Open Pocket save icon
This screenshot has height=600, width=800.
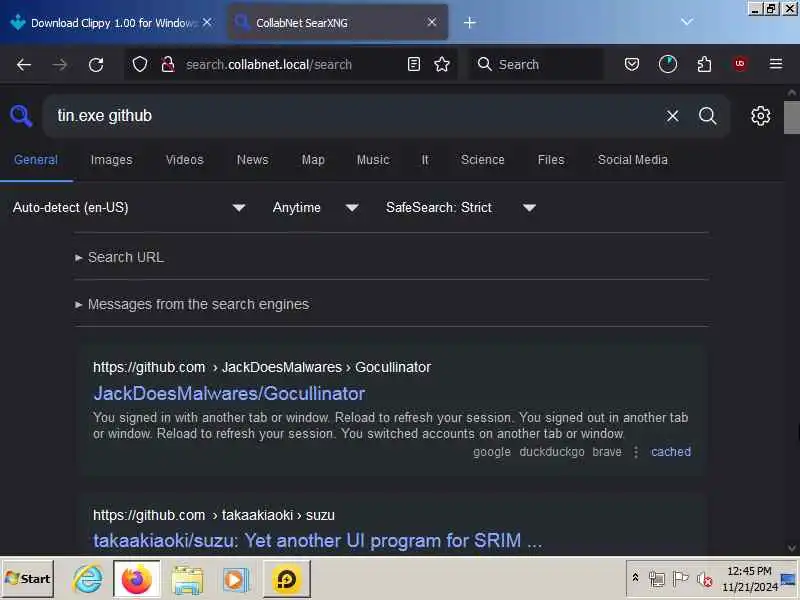[632, 64]
